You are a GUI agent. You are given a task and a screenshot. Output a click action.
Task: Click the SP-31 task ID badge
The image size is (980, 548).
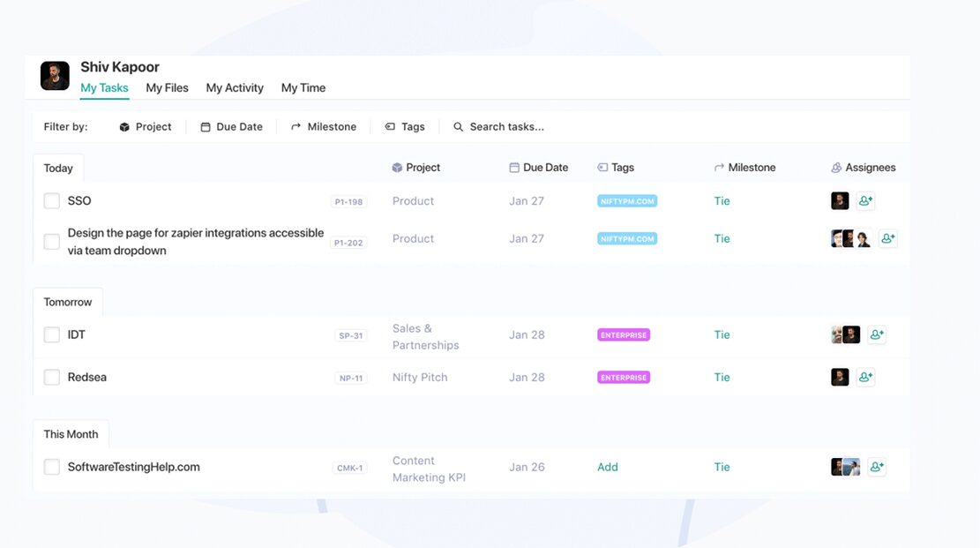point(351,336)
